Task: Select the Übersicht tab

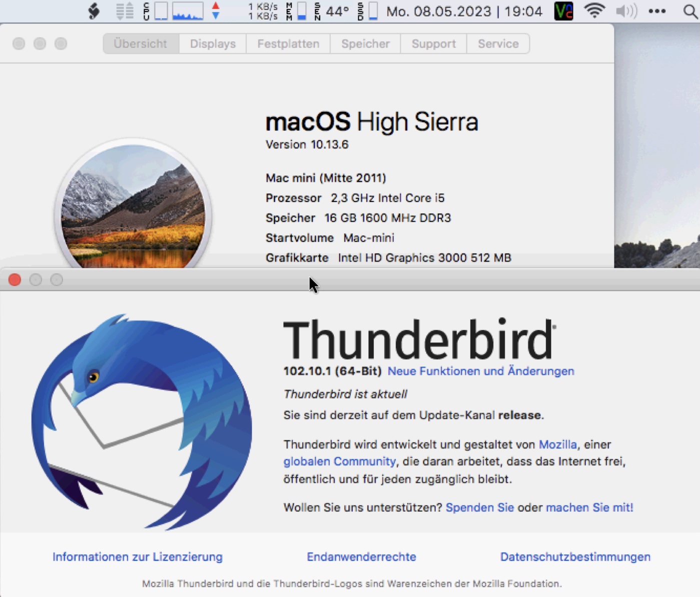Action: [141, 43]
